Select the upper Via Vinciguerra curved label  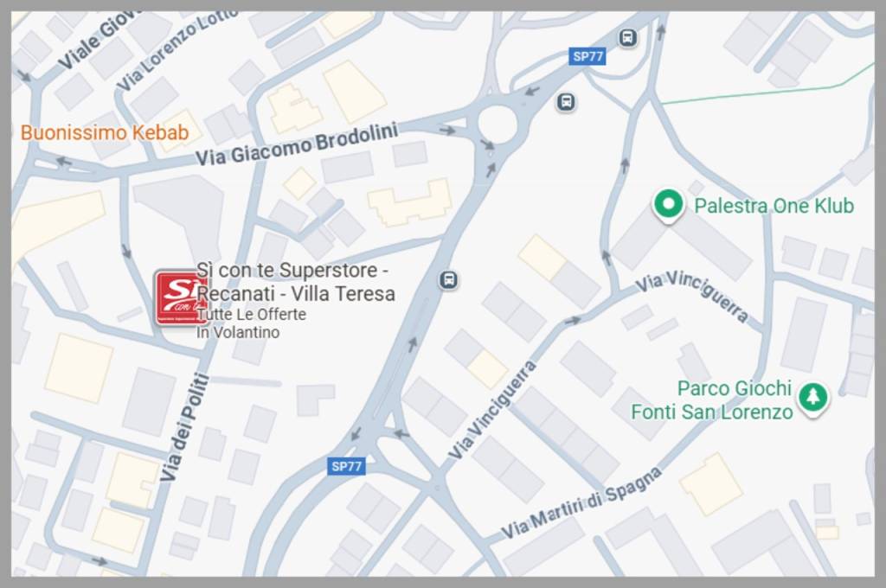[x=693, y=296]
